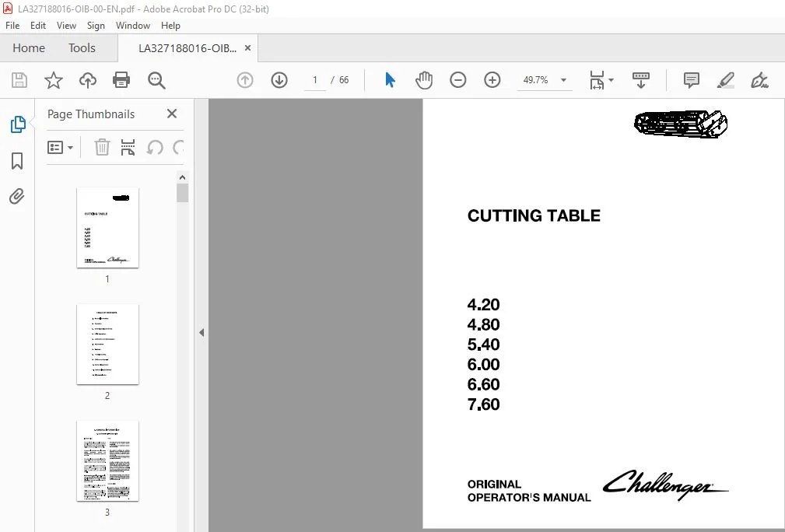Viewport: 785px width, 532px height.
Task: Switch to the Tools tab
Action: (x=82, y=48)
